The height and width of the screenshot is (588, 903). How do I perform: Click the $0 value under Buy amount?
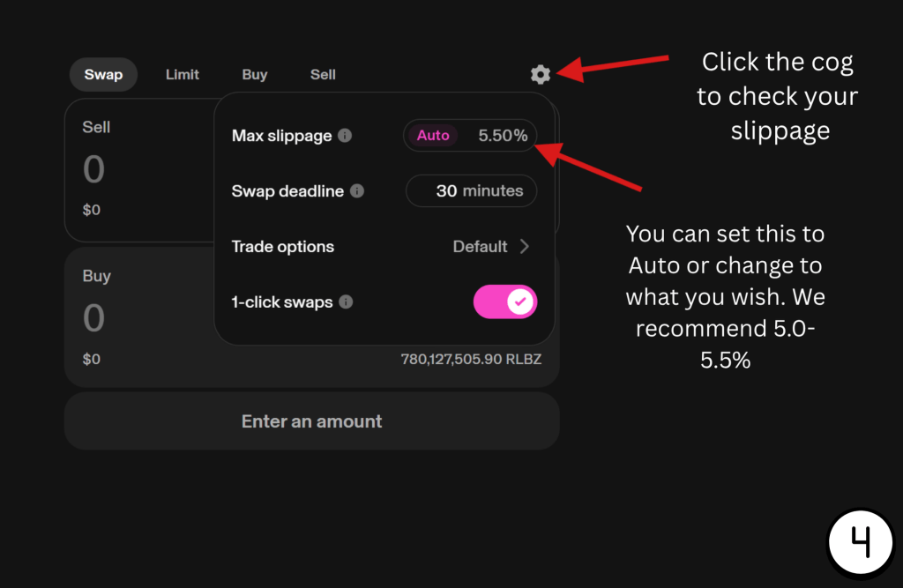(x=92, y=359)
